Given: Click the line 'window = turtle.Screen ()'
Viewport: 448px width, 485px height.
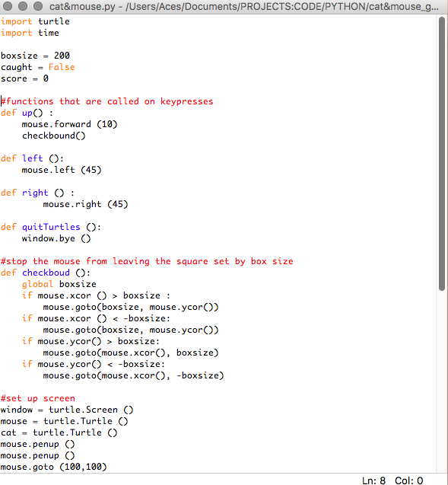Looking at the screenshot, I should [67, 410].
